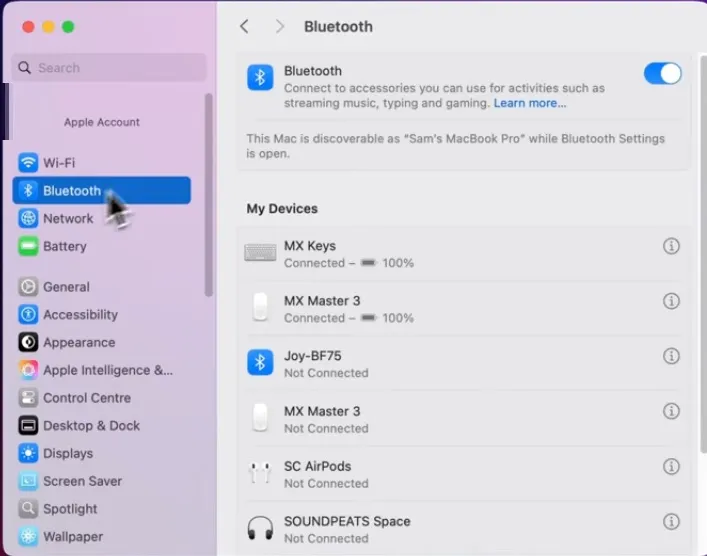Click the main pane scrollbar

click(x=703, y=255)
